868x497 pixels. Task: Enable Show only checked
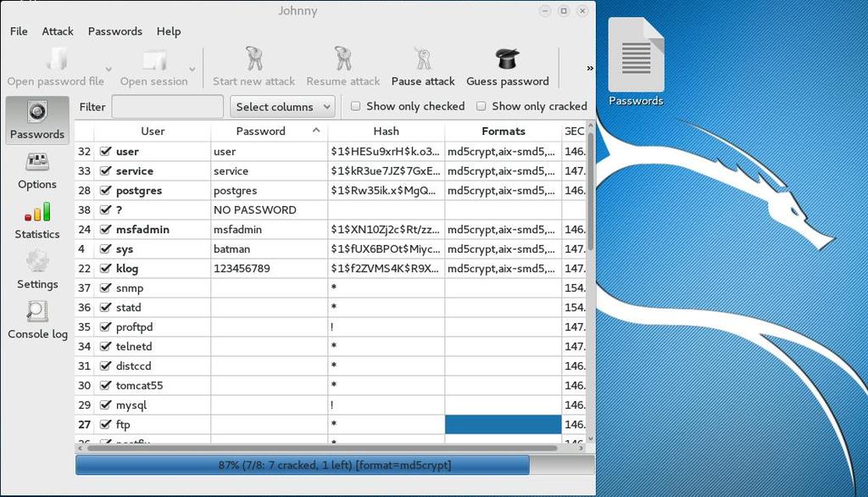click(x=355, y=106)
